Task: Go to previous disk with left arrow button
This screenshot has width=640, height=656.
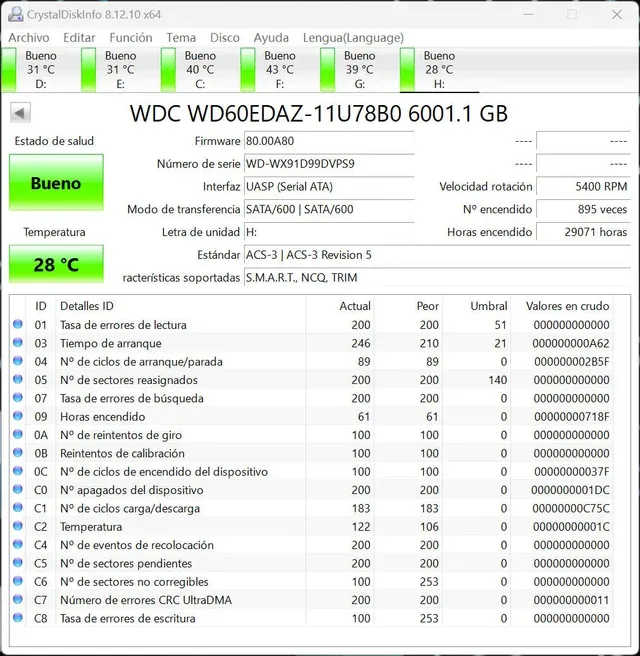Action: pyautogui.click(x=20, y=113)
